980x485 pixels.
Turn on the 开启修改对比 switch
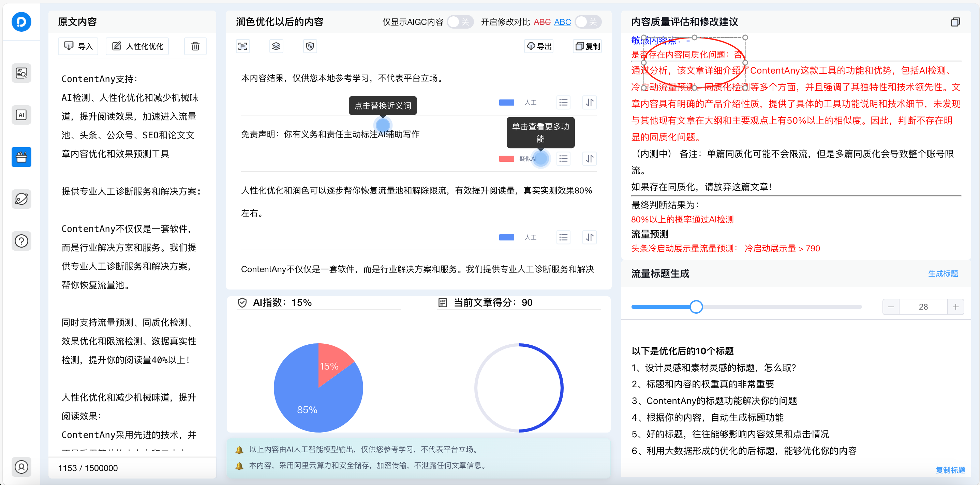tap(588, 22)
